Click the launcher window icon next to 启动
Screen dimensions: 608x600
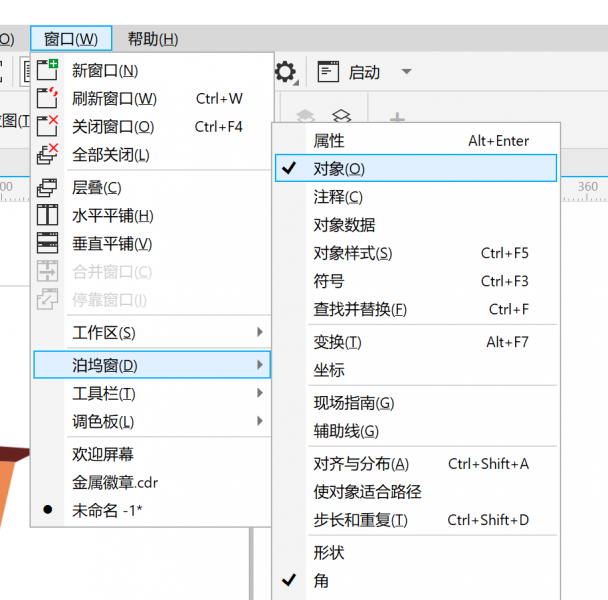point(328,72)
